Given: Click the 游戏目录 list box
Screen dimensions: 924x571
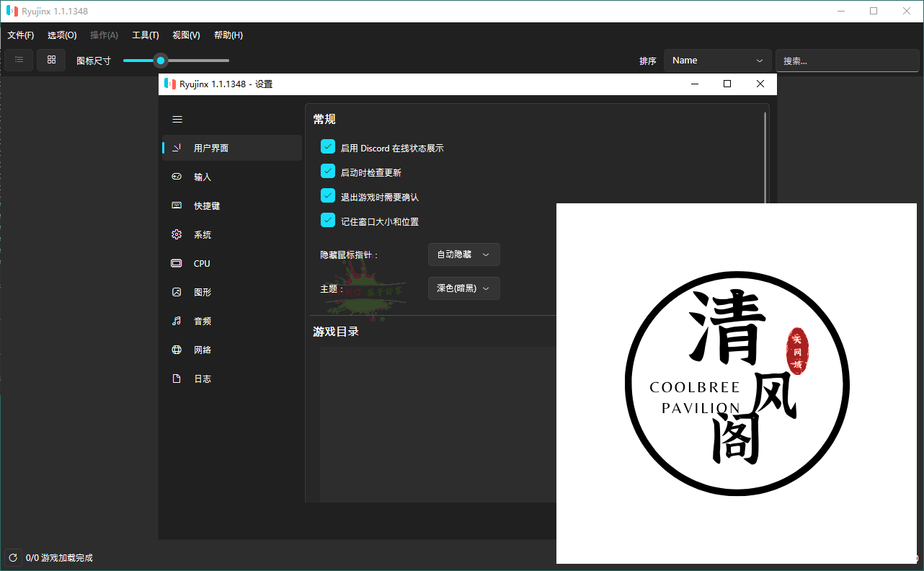Looking at the screenshot, I should point(438,424).
